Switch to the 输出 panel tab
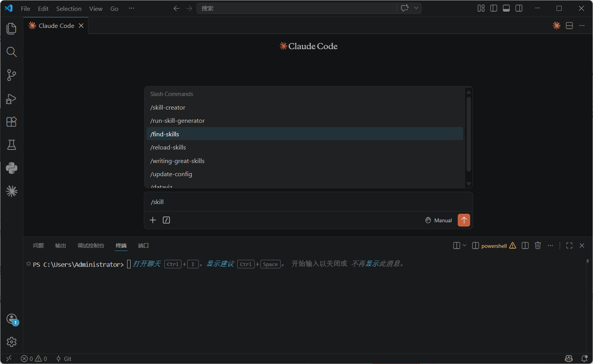Screen dimensions: 593x364 click(60, 246)
